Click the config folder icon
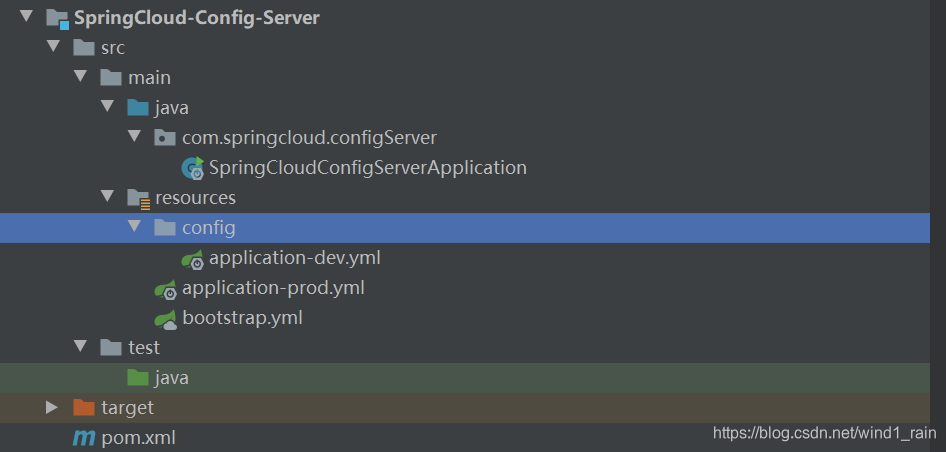 165,228
